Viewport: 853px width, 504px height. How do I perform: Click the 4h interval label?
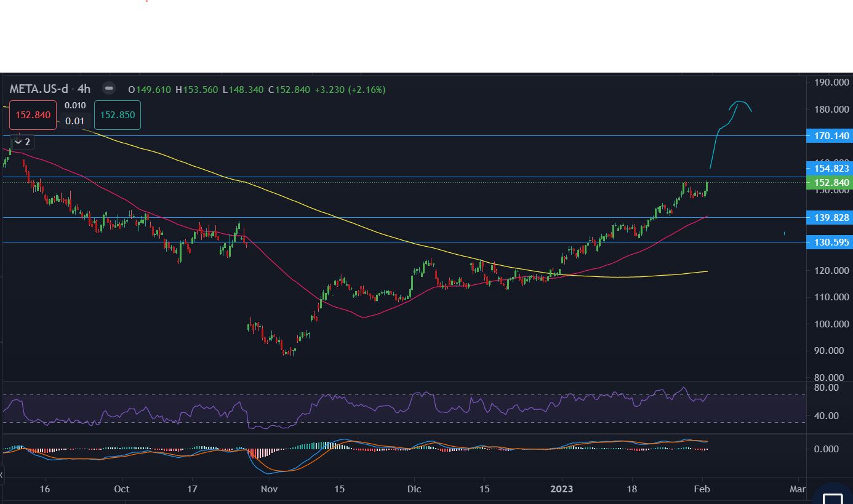click(x=84, y=89)
